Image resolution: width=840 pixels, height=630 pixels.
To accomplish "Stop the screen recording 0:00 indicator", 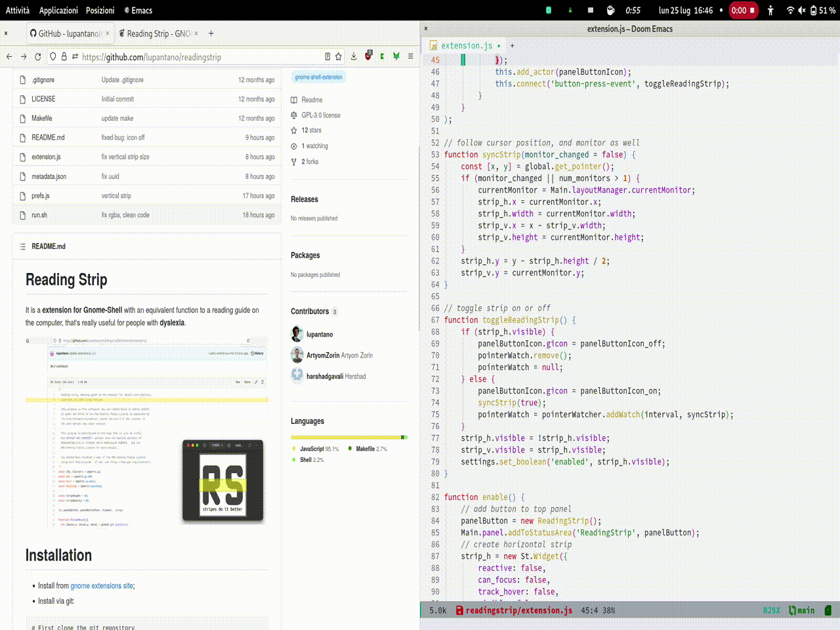I will point(744,10).
